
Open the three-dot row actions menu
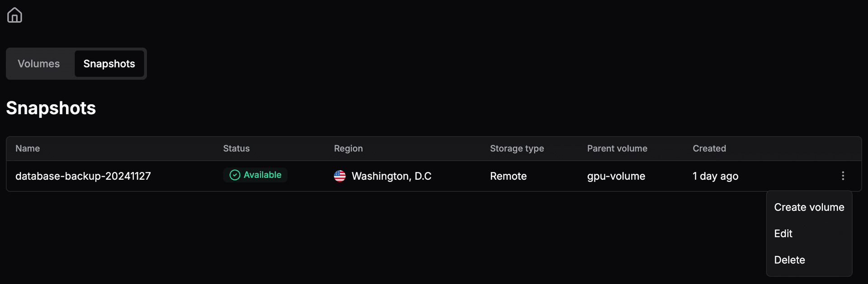coord(843,176)
